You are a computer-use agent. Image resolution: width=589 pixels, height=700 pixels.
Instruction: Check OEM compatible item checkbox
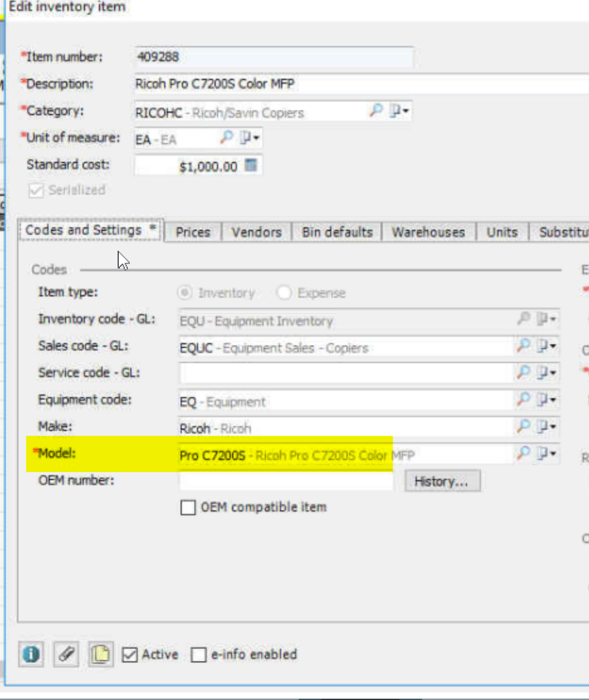[188, 507]
